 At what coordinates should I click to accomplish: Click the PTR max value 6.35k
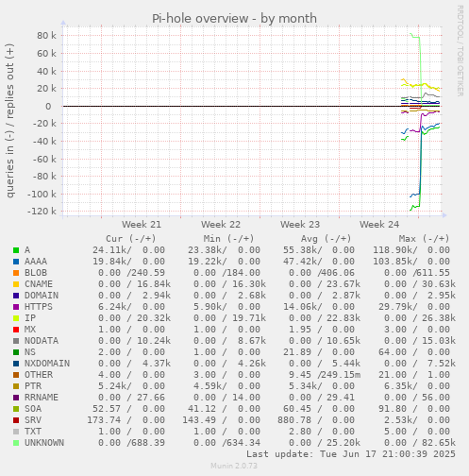[x=399, y=386]
